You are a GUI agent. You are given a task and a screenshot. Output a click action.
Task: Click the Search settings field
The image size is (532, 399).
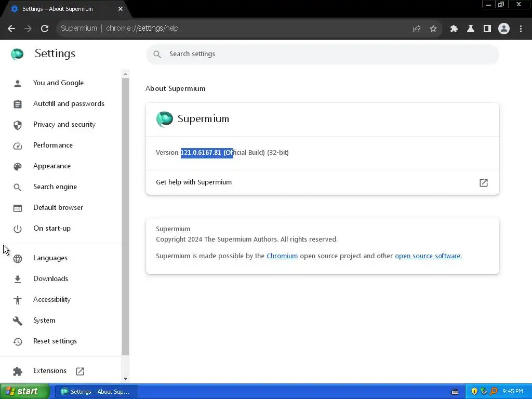point(322,54)
